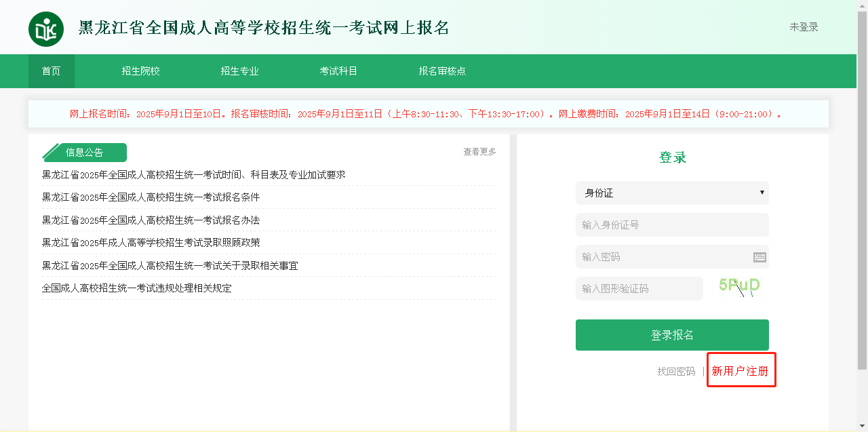Screen dimensions: 868x432
Task: Click the vertical page scrollbar
Action: coord(862,190)
